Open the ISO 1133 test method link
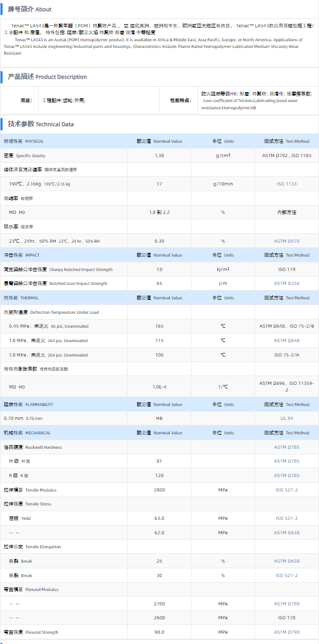 (x=287, y=184)
